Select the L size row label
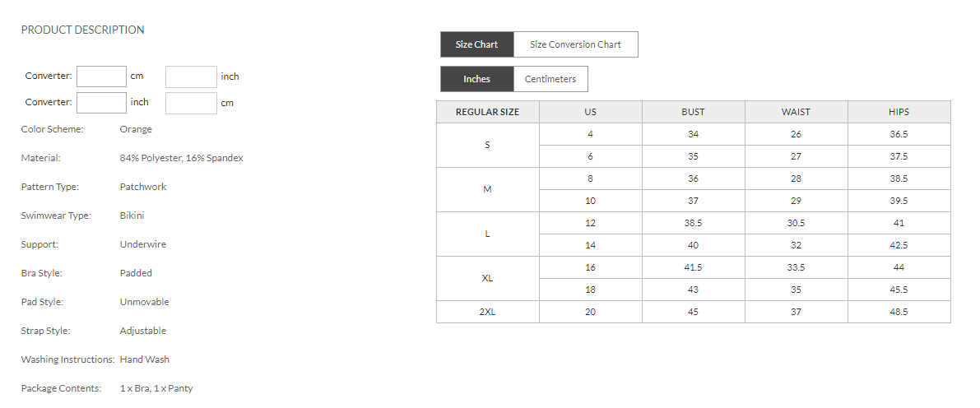Viewport: 980px width, 408px height. pos(487,234)
